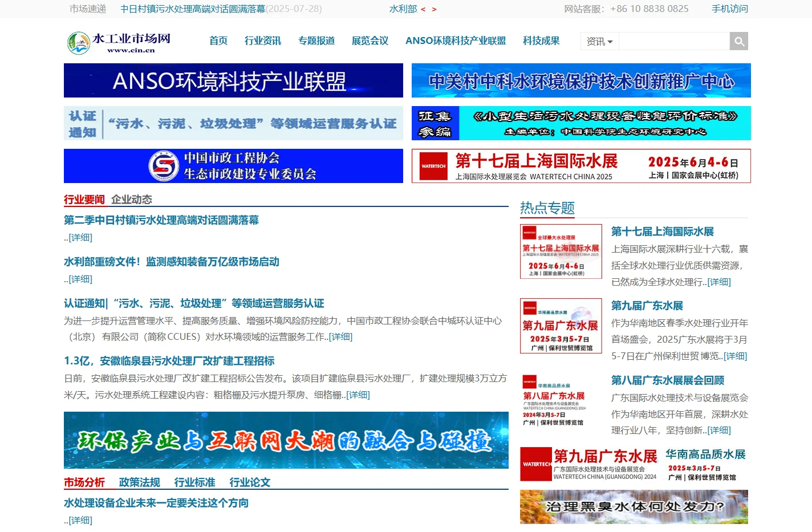Open ticker headline 中日村镇污水处理高端对话圆满落幕
Image resolution: width=812 pixels, height=532 pixels.
(x=193, y=9)
